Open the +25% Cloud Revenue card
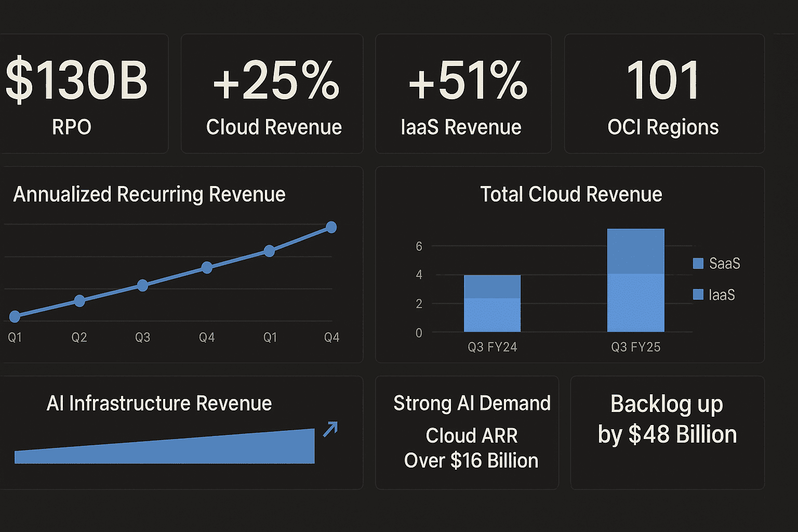Image resolution: width=798 pixels, height=532 pixels. point(272,94)
